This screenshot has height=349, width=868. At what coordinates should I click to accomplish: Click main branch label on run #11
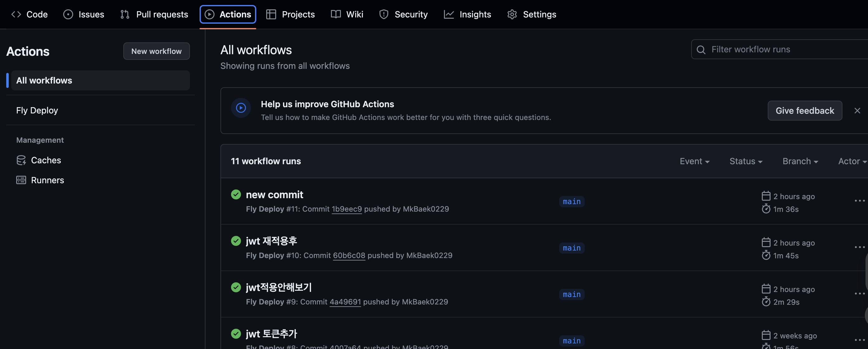coord(572,202)
